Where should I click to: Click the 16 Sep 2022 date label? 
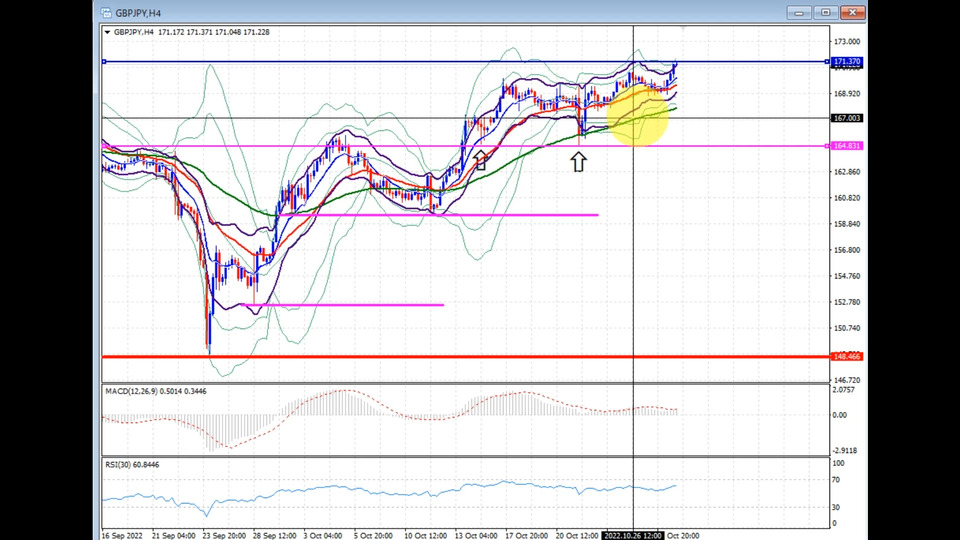pyautogui.click(x=122, y=536)
